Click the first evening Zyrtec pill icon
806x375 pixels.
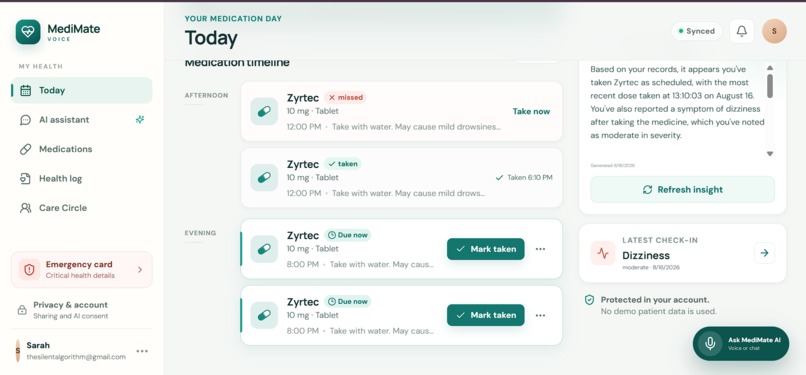[x=264, y=249]
